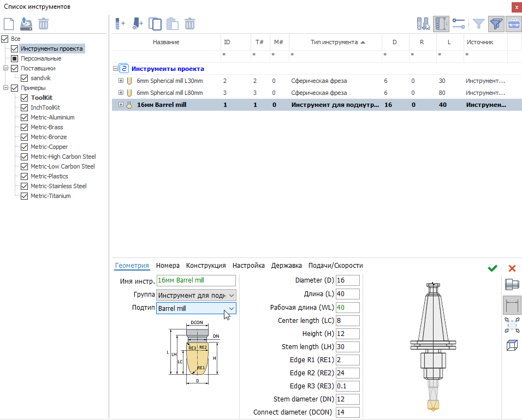The image size is (522, 420).
Task: Toggle Инструменты проекта checkbox
Action: (x=14, y=49)
